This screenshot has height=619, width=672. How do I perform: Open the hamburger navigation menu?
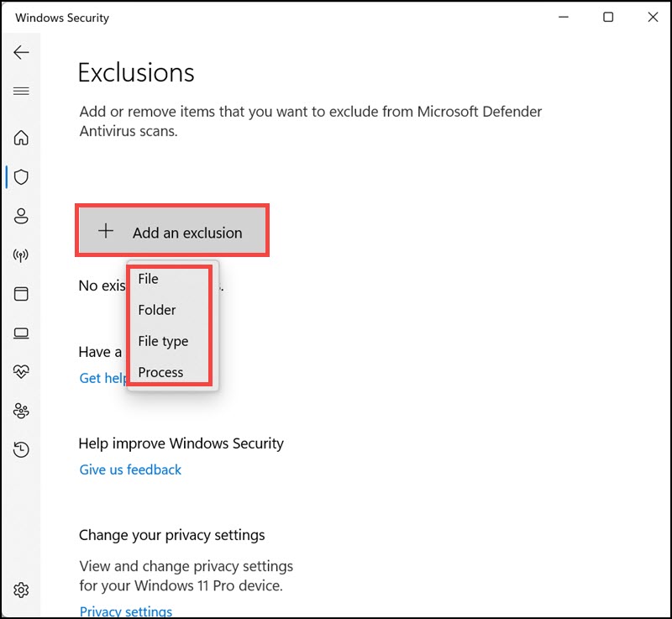tap(21, 91)
